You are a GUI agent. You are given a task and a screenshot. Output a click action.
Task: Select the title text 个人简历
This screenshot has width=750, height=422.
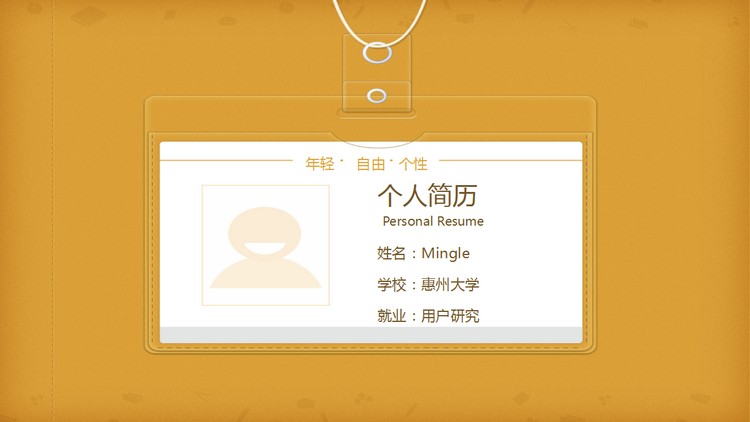coord(427,195)
